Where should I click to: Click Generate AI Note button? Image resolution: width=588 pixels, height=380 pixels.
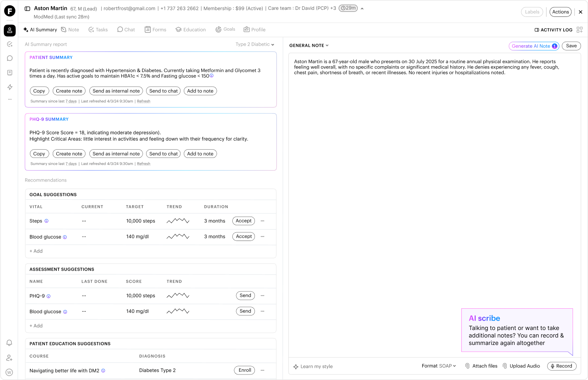(534, 46)
